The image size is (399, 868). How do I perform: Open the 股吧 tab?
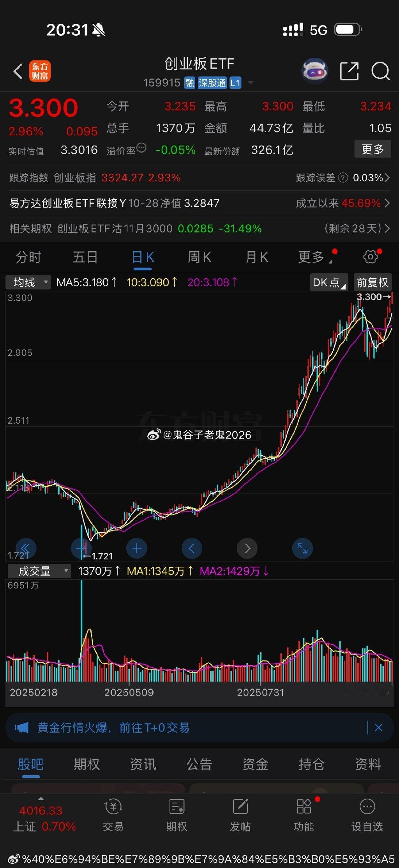31,764
